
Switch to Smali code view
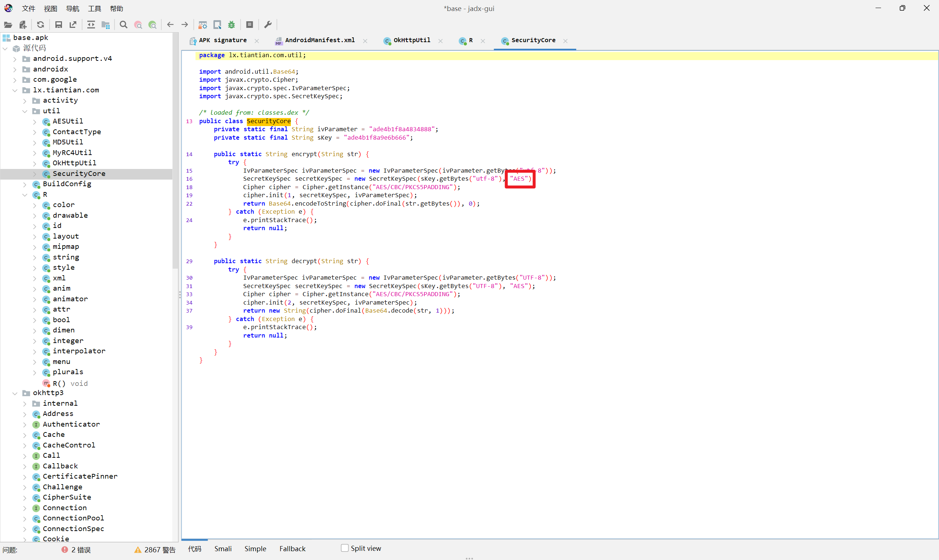click(x=223, y=549)
